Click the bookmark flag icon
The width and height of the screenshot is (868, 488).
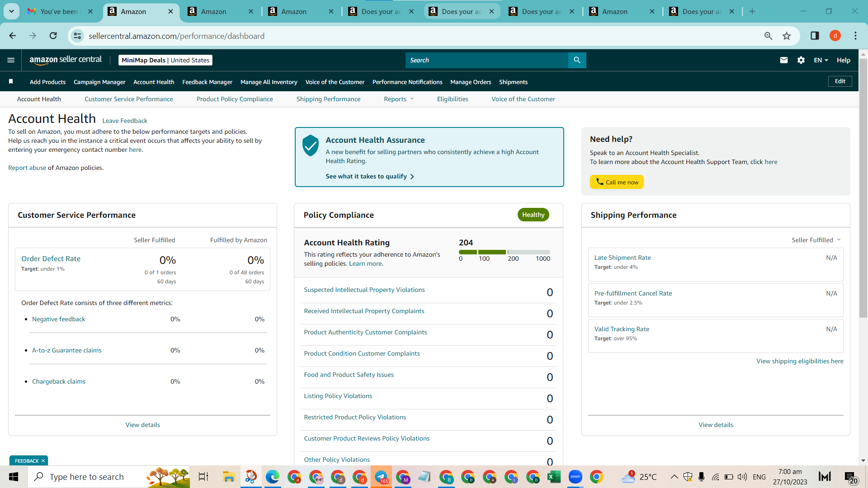[x=11, y=81]
